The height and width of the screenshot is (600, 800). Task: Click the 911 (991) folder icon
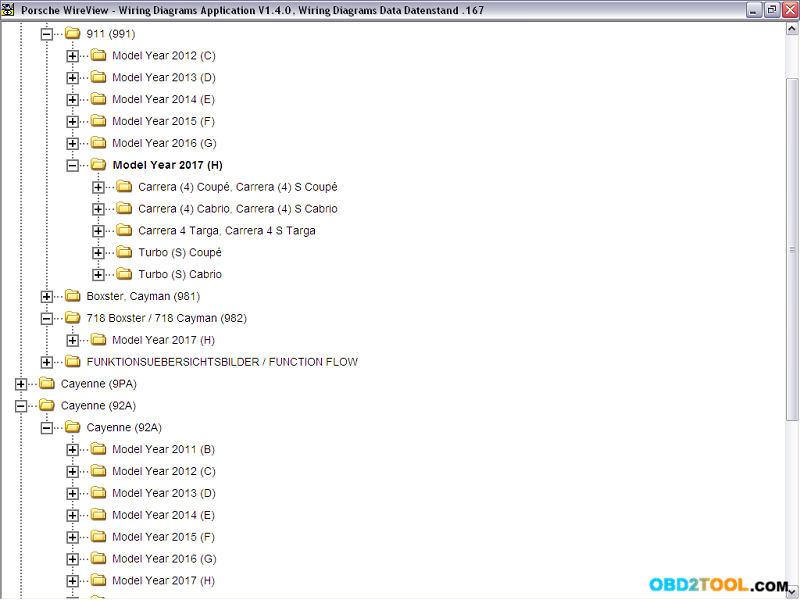(x=73, y=33)
